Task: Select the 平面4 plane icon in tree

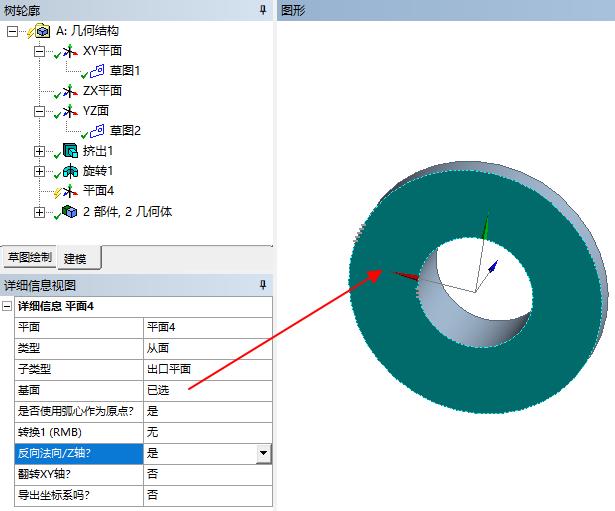Action: 69,191
